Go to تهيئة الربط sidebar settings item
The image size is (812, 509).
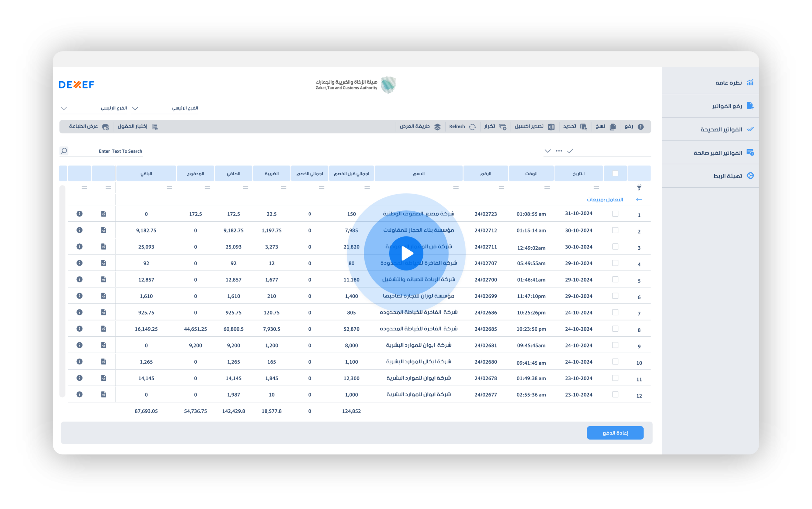728,176
